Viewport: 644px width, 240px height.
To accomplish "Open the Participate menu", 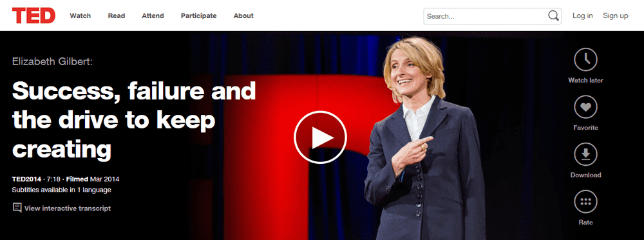I will point(198,15).
